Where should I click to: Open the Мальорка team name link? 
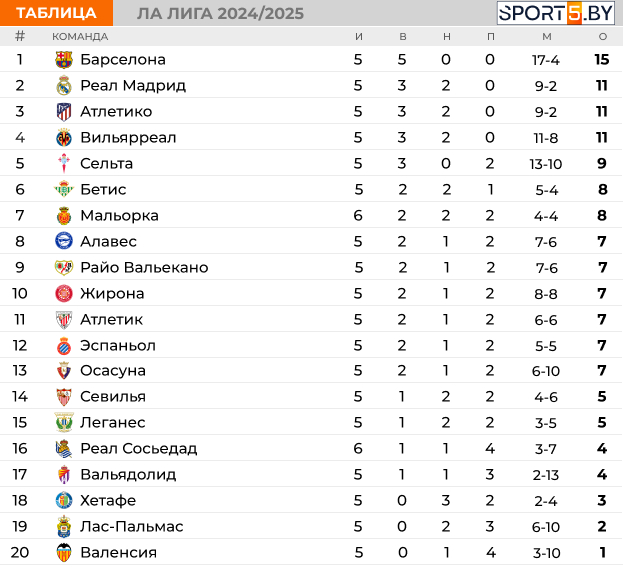click(119, 215)
